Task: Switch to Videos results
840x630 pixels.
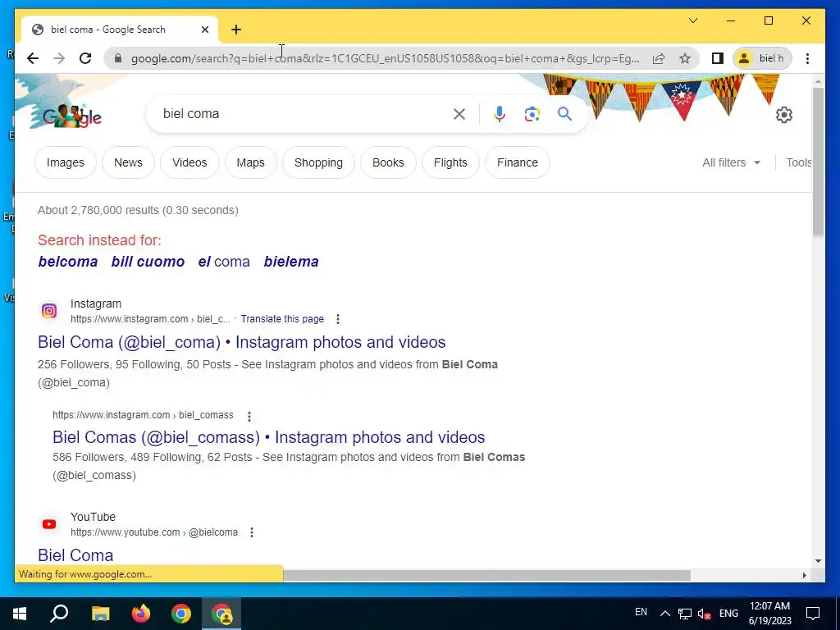Action: pyautogui.click(x=189, y=162)
